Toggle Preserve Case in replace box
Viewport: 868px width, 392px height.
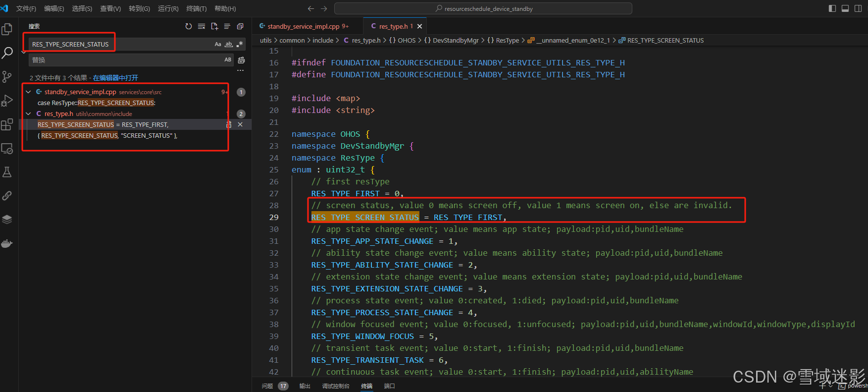pyautogui.click(x=228, y=59)
